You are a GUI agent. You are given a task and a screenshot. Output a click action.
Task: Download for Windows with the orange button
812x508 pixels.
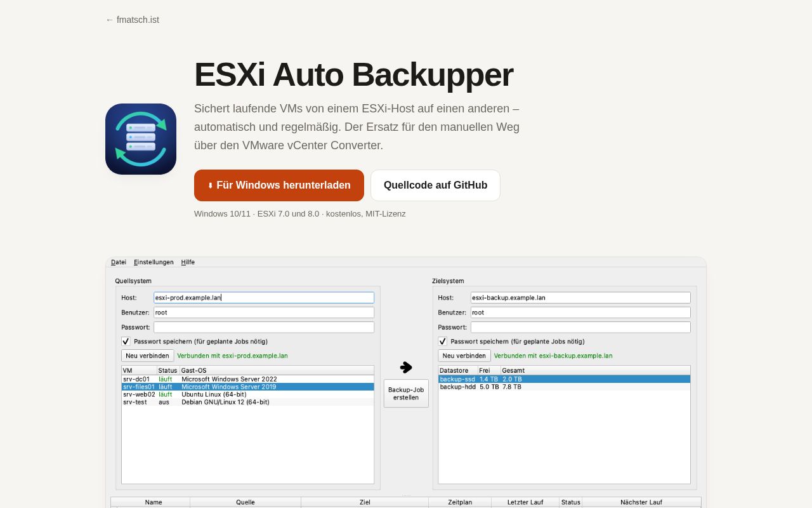[x=279, y=185]
